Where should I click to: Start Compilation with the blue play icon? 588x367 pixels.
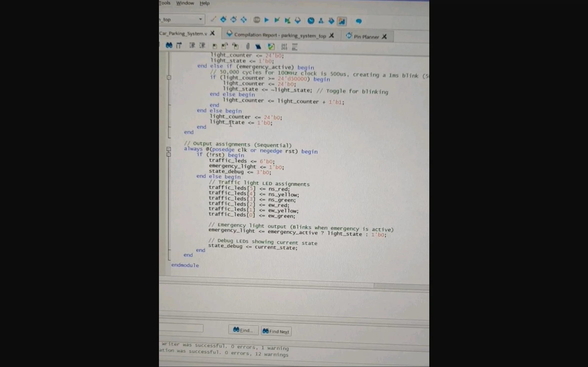pos(267,20)
